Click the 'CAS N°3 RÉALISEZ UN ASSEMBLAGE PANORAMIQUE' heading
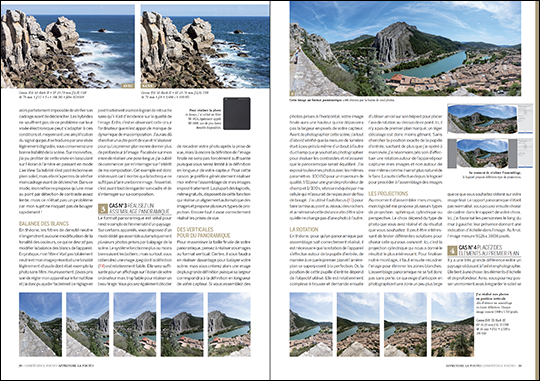Image resolution: width=540 pixels, height=381 pixels. pos(139,208)
